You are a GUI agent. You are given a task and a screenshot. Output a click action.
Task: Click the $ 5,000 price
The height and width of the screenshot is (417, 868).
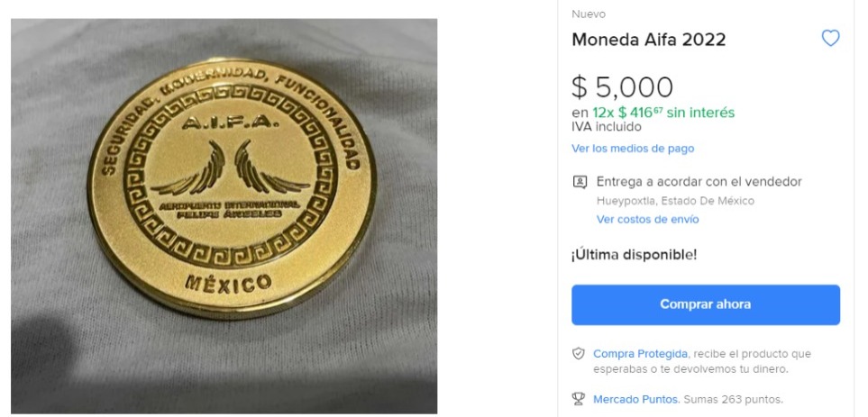(622, 86)
